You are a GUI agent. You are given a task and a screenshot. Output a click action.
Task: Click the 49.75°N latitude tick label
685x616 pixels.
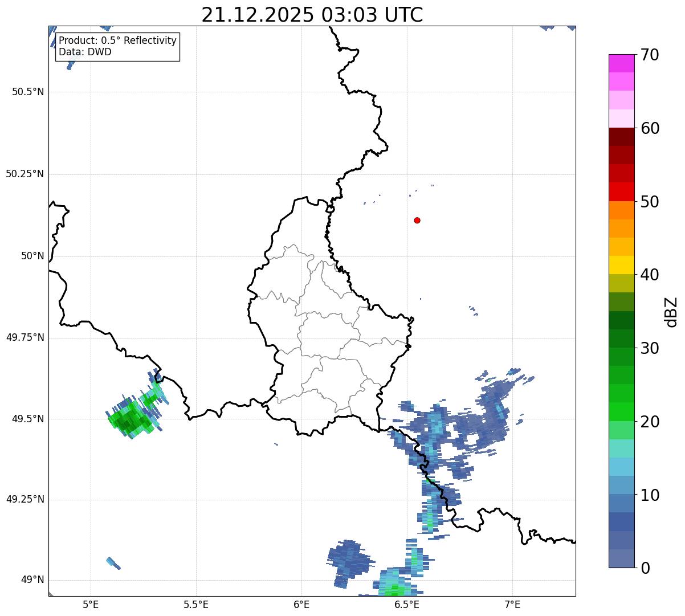[x=25, y=337]
